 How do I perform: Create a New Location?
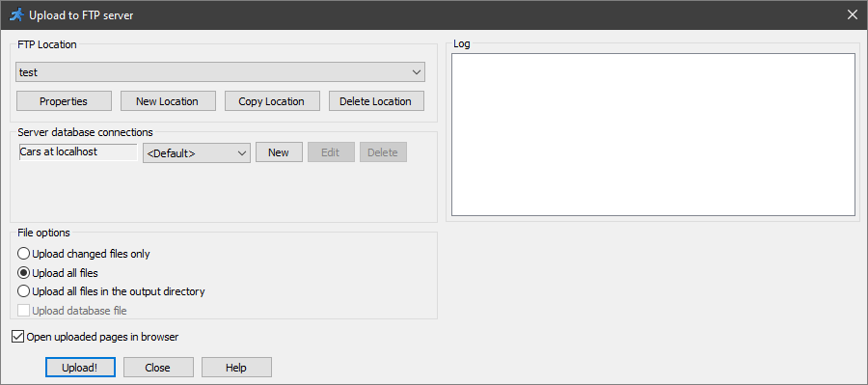(168, 101)
